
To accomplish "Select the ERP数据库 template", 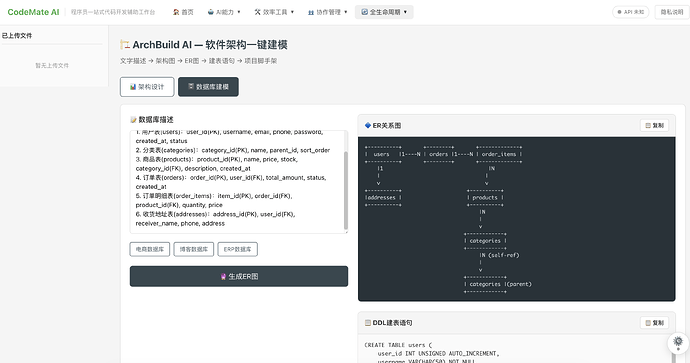I will pos(238,249).
